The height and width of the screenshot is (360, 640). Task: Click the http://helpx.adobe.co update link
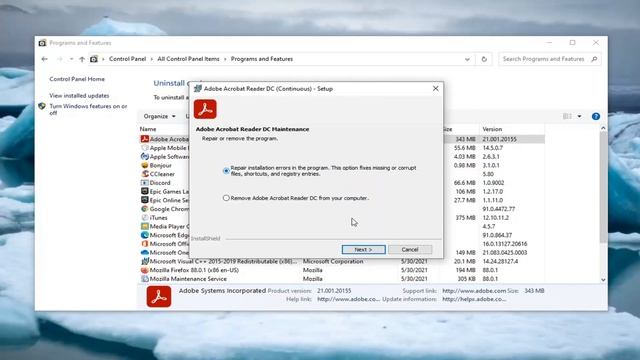click(x=474, y=299)
